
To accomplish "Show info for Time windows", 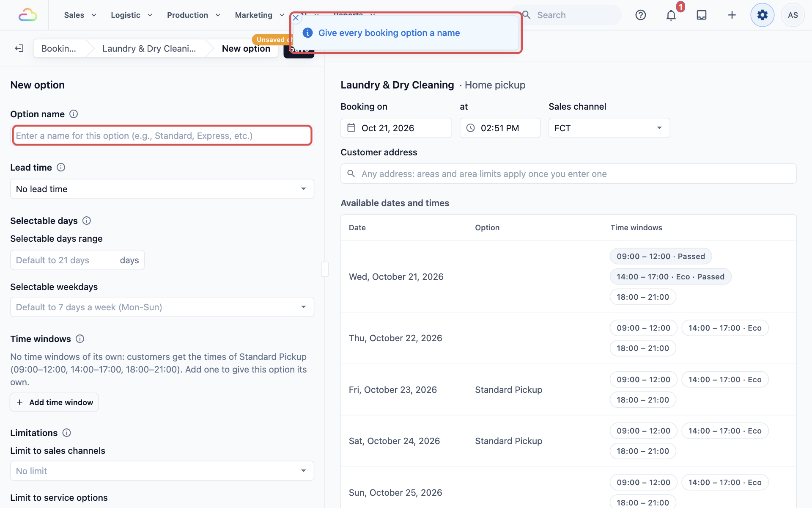I will (80, 339).
